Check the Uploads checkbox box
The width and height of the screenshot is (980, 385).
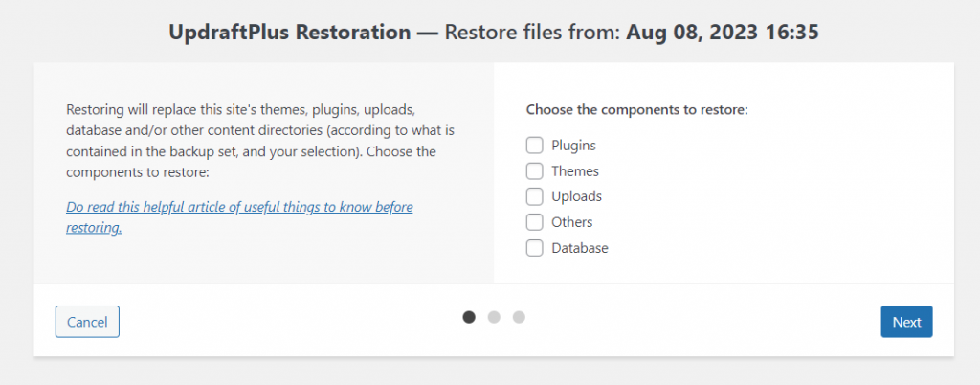click(x=534, y=196)
